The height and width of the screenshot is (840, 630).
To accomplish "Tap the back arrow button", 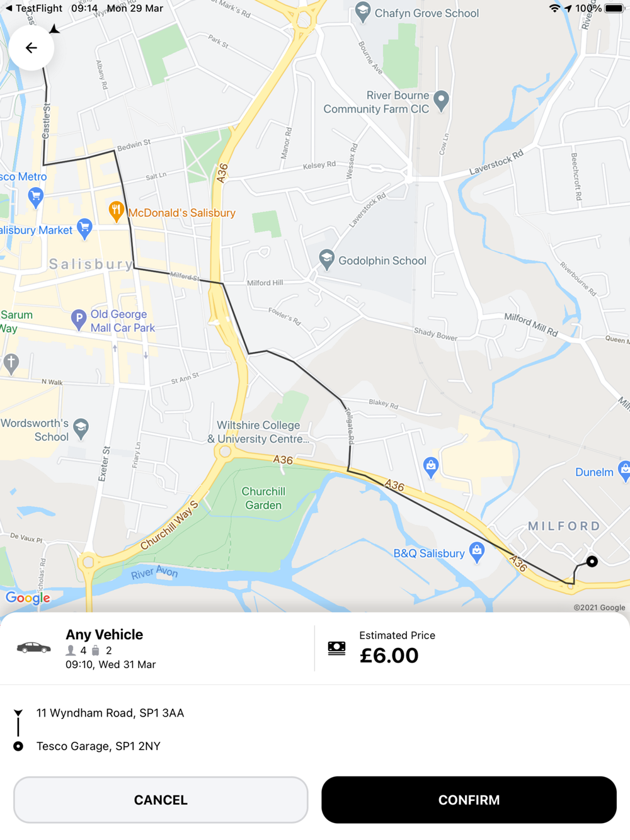I will (31, 48).
